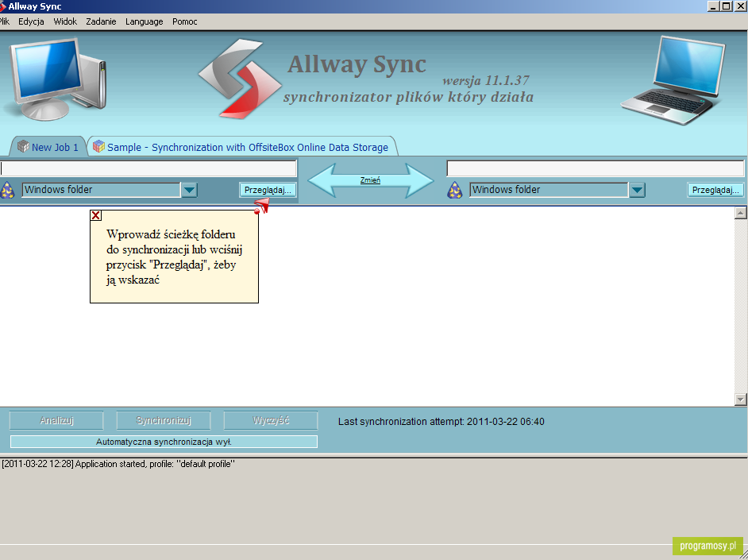The image size is (748, 560).
Task: Open the Zadanie menu
Action: (101, 21)
